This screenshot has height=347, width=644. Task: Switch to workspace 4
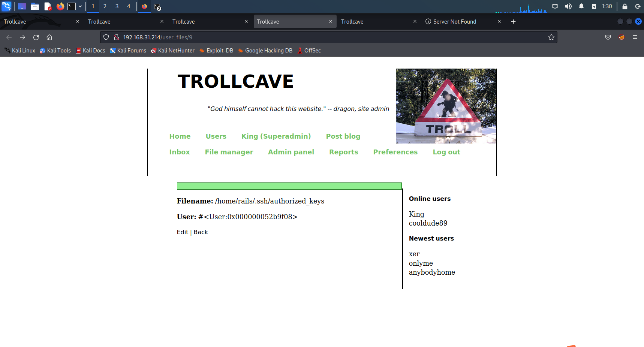coord(129,6)
